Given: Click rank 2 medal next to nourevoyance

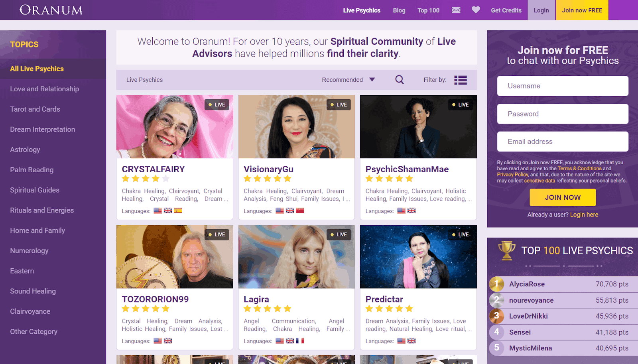Looking at the screenshot, I should pyautogui.click(x=496, y=300).
